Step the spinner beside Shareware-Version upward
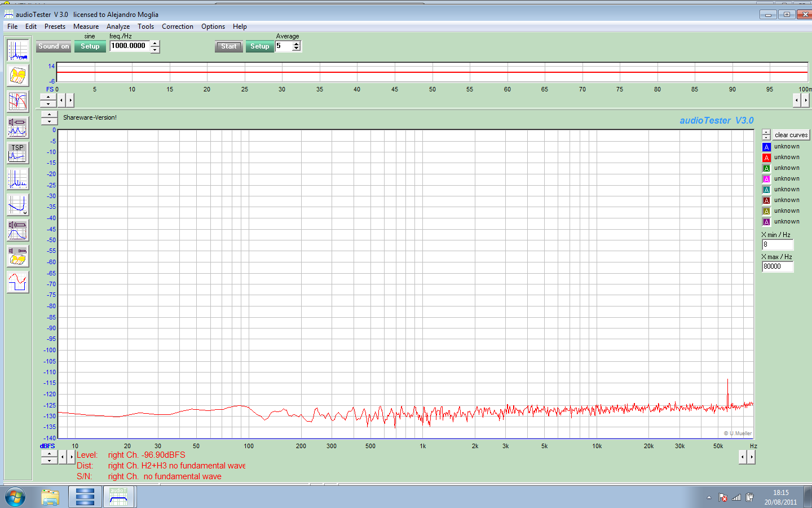Image resolution: width=812 pixels, height=508 pixels. pos(49,115)
